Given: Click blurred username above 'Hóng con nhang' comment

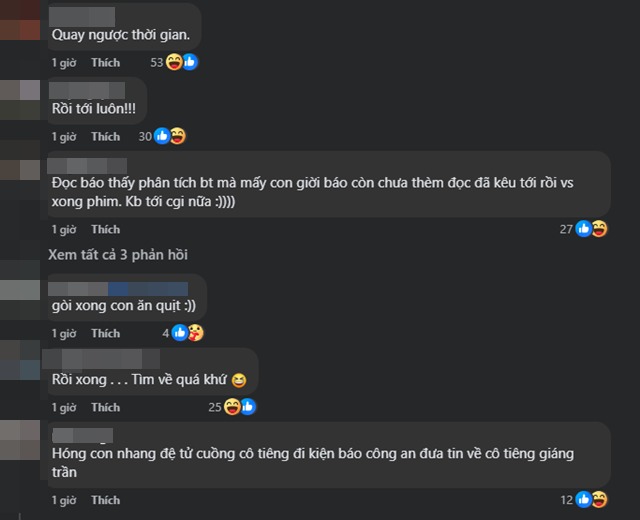Looking at the screenshot, I should click(80, 435).
